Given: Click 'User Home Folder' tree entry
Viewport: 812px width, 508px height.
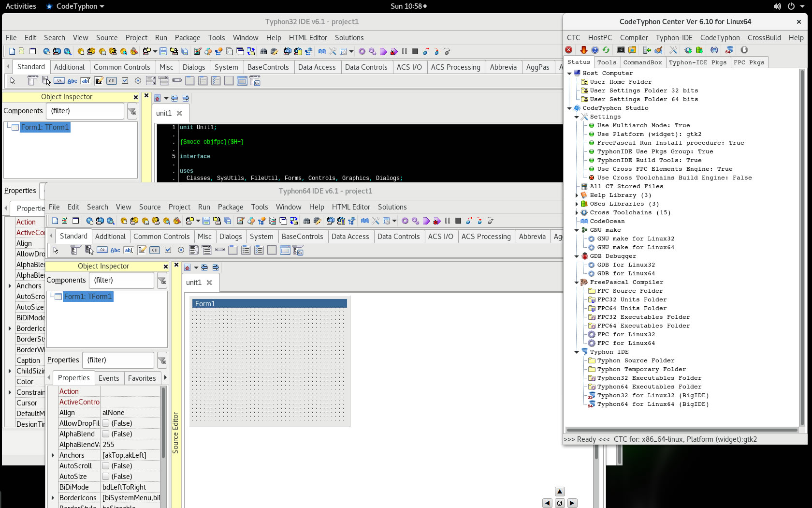Looking at the screenshot, I should 621,82.
